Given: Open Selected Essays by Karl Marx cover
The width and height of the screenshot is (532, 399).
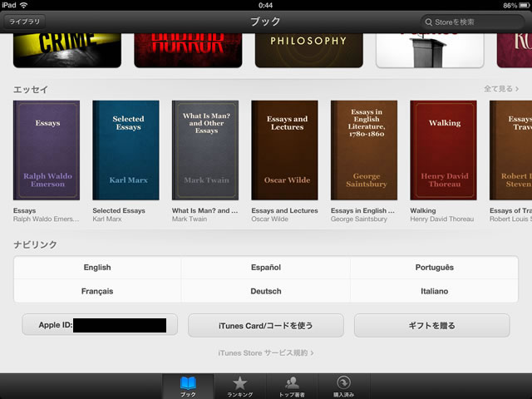Looking at the screenshot, I should (126, 150).
